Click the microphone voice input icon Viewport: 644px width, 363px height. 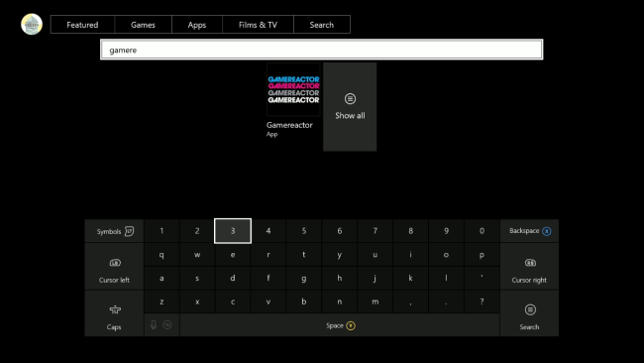[x=154, y=324]
